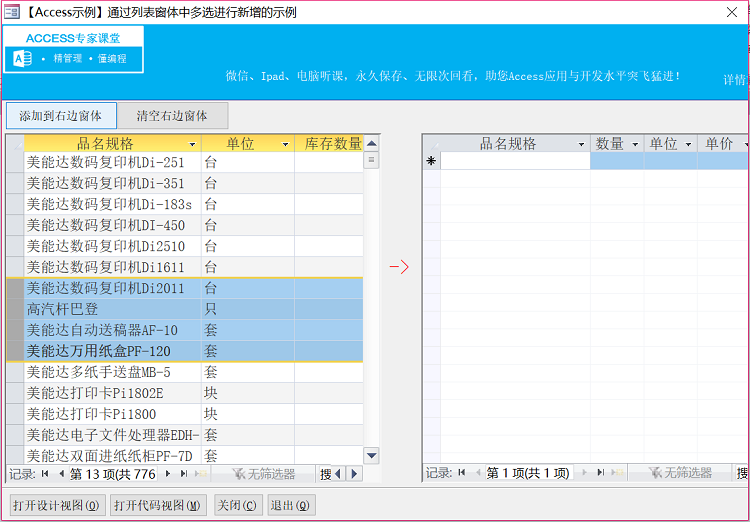This screenshot has height=522, width=750.
Task: Click ACCESS专家课堂 banner title
Action: click(73, 38)
